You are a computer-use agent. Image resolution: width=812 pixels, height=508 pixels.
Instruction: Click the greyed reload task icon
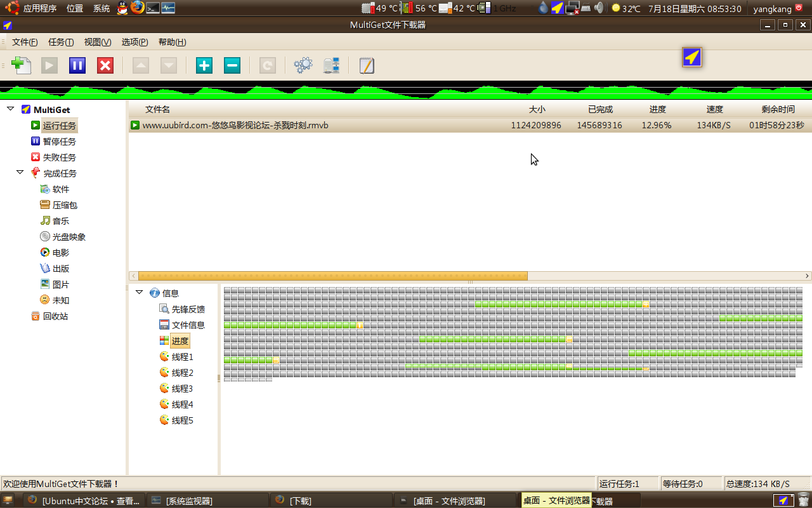(x=268, y=65)
